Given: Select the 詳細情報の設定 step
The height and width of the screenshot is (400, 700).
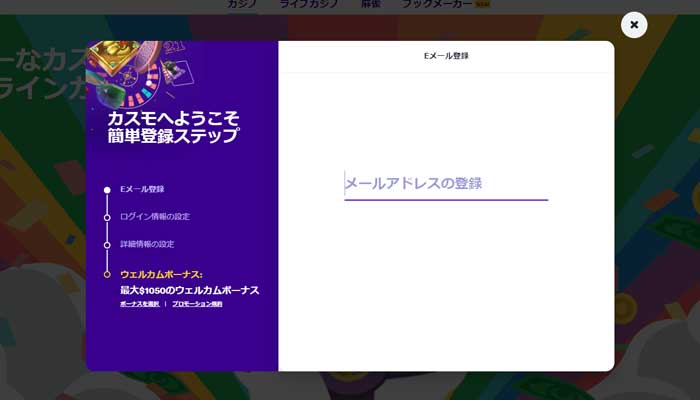Looking at the screenshot, I should [147, 244].
